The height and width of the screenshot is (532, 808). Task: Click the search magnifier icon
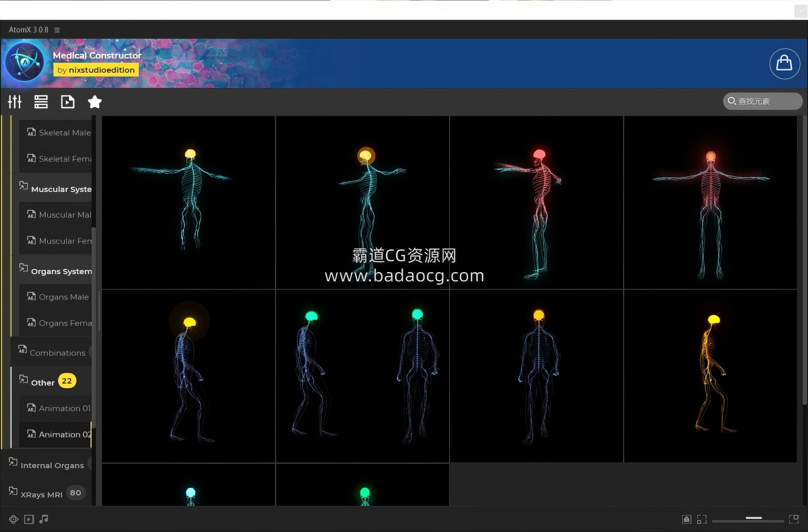tap(732, 101)
